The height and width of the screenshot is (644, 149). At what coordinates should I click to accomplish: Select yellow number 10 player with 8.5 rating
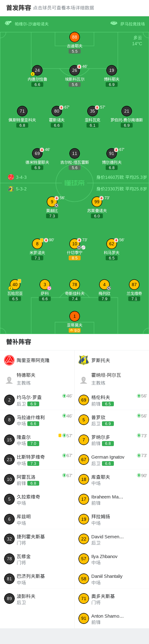(75, 244)
